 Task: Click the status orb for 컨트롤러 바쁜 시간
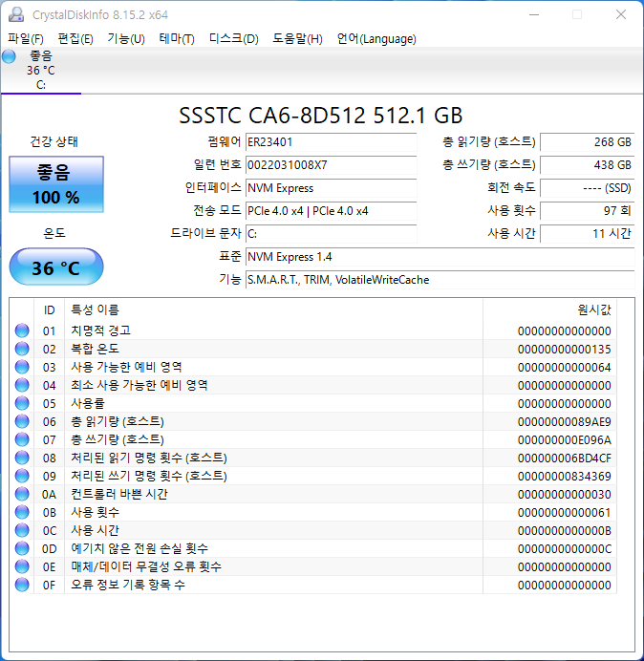click(x=22, y=494)
